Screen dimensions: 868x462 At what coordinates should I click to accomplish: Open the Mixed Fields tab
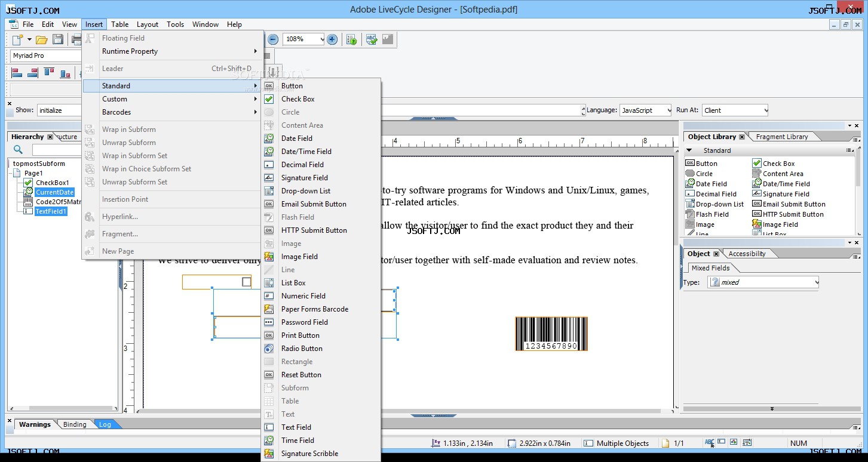tap(710, 268)
